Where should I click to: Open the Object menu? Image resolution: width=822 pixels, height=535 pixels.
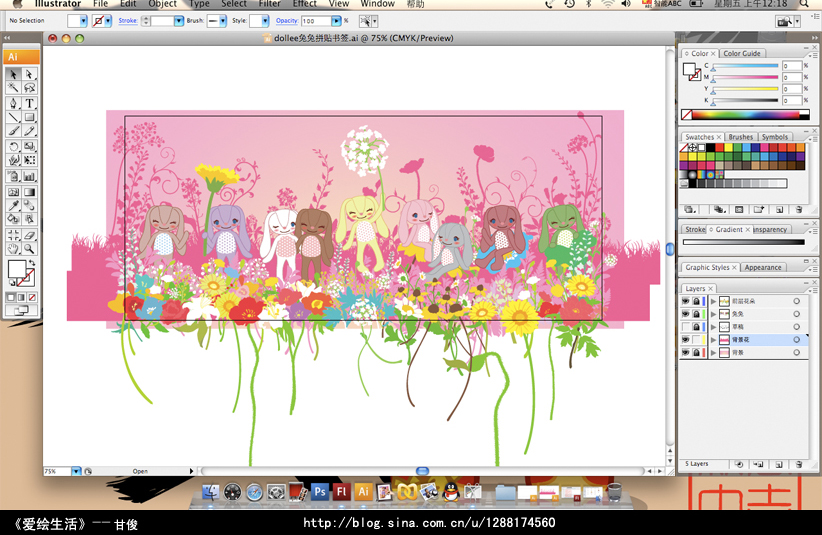163,4
